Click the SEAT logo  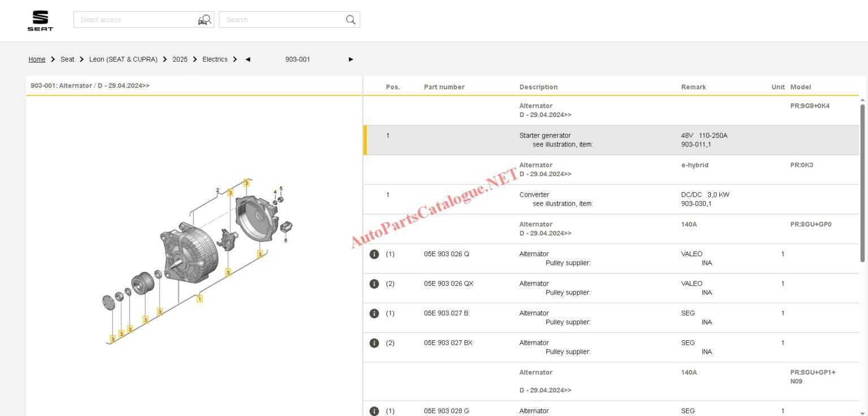[40, 20]
